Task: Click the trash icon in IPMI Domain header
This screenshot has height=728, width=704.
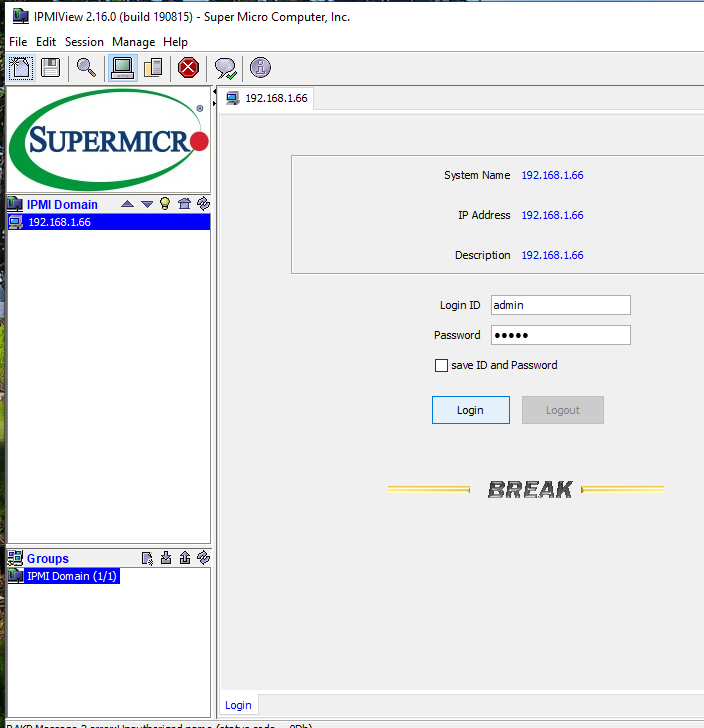Action: tap(184, 204)
